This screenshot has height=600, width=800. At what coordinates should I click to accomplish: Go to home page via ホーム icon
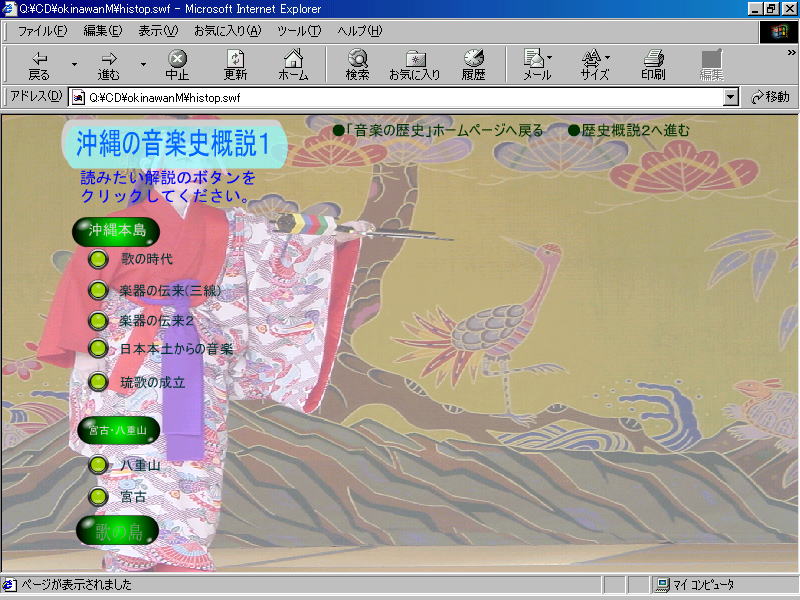pyautogui.click(x=293, y=65)
